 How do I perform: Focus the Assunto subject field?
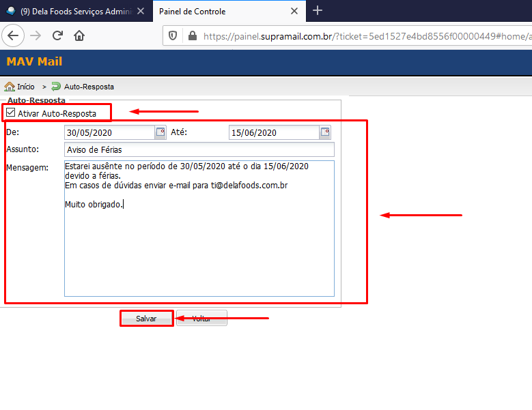(x=199, y=149)
